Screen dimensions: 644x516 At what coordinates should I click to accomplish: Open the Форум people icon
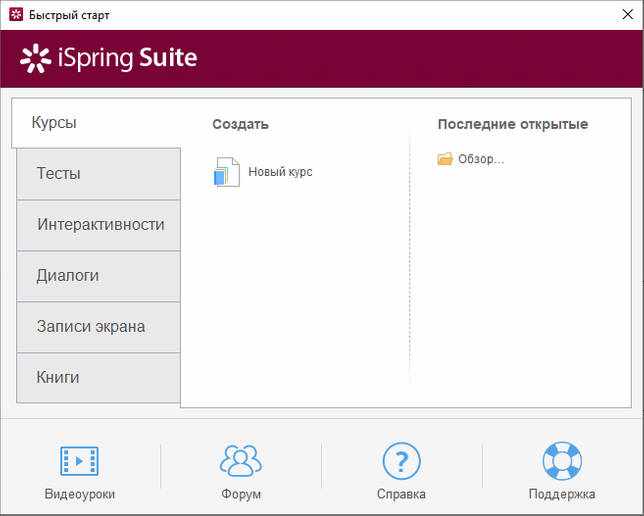(241, 461)
